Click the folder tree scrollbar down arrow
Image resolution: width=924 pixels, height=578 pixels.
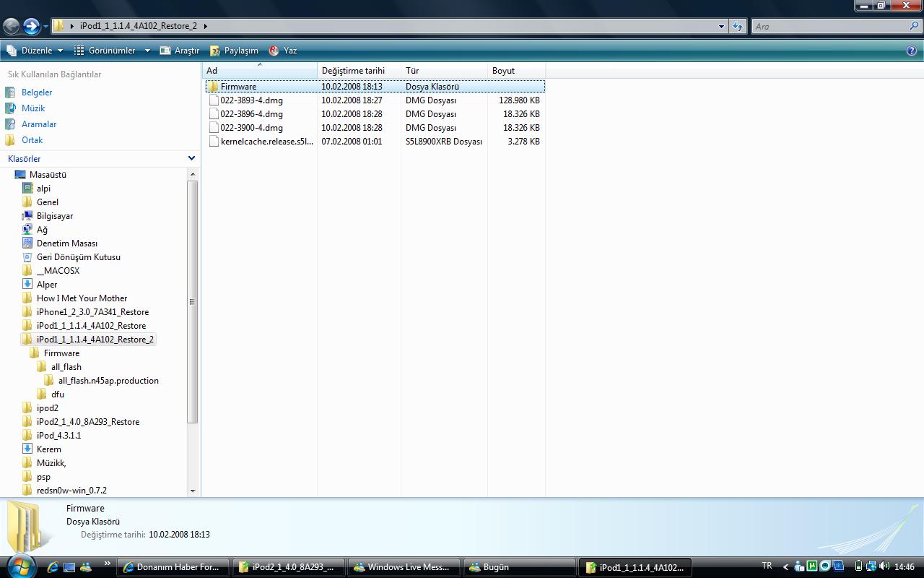pos(193,491)
